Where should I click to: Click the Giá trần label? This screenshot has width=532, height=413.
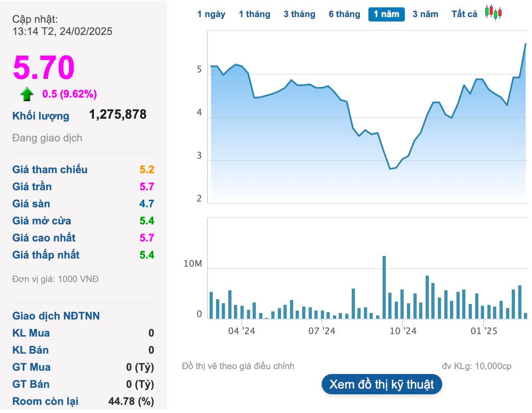coord(32,187)
